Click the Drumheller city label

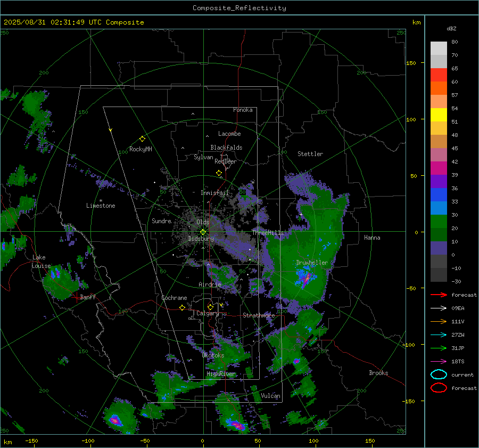312,263
